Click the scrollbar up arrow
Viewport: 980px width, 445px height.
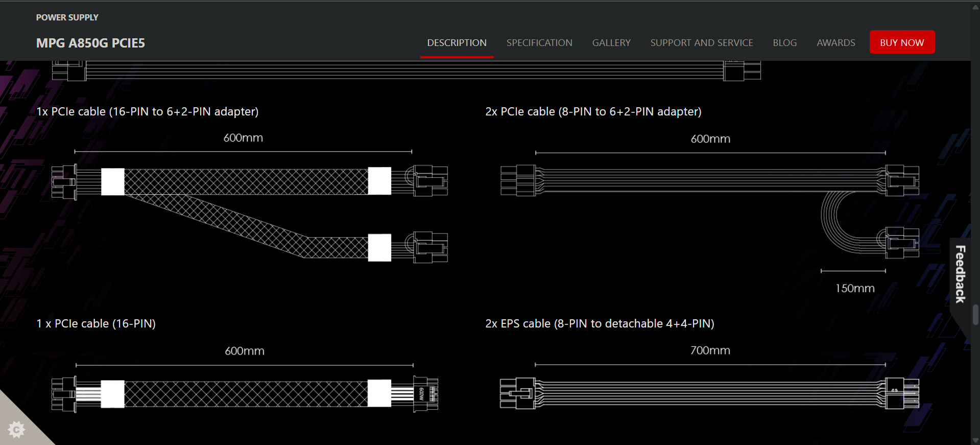[x=975, y=6]
